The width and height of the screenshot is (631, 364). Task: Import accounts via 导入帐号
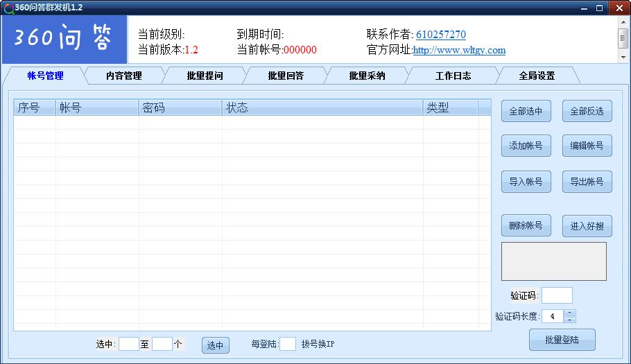[x=526, y=182]
